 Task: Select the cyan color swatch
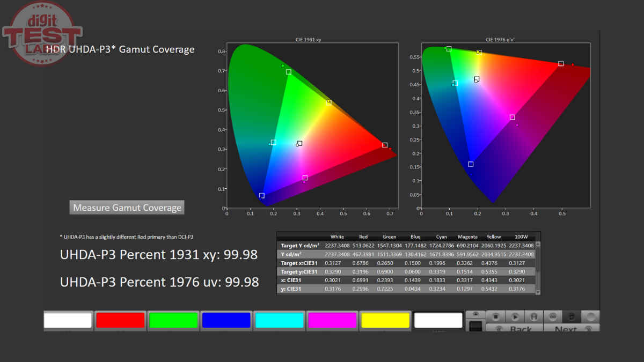pyautogui.click(x=279, y=320)
